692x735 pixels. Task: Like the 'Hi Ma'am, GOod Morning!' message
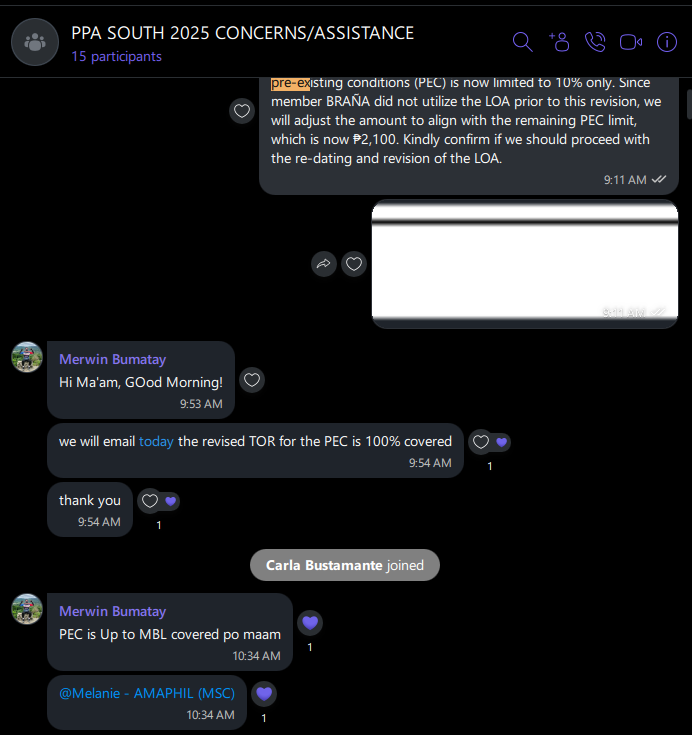pyautogui.click(x=252, y=380)
